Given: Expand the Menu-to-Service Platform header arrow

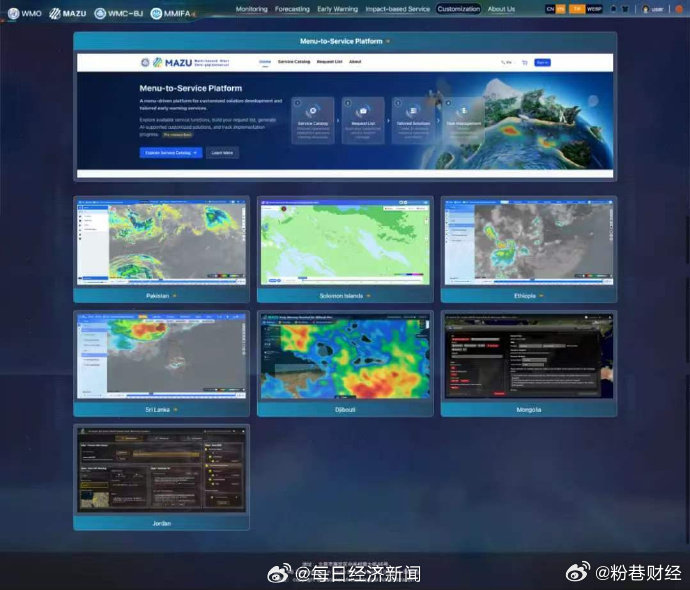Looking at the screenshot, I should click(388, 41).
